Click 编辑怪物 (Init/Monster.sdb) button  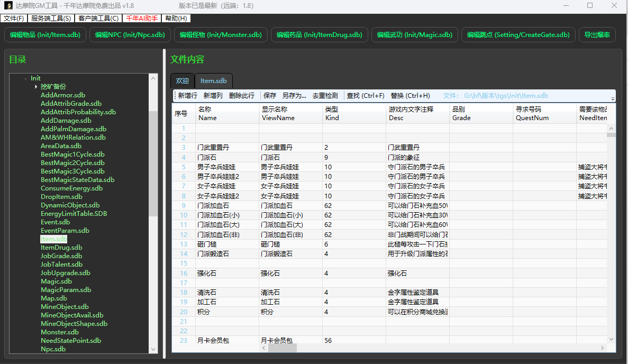[220, 35]
